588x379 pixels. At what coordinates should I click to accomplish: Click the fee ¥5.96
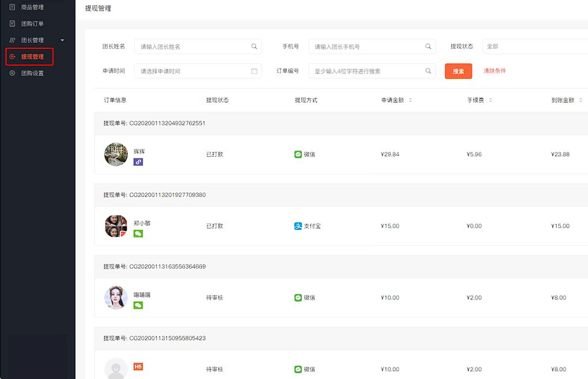tap(474, 154)
